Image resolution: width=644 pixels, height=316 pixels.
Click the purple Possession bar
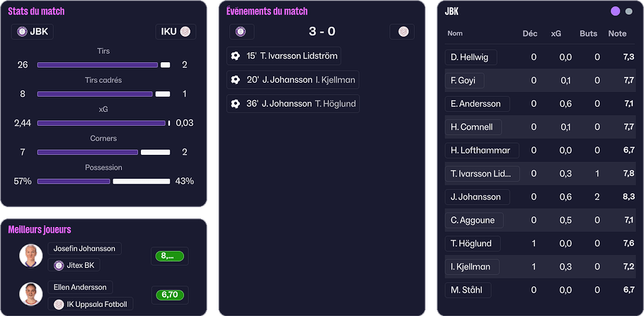(x=74, y=182)
